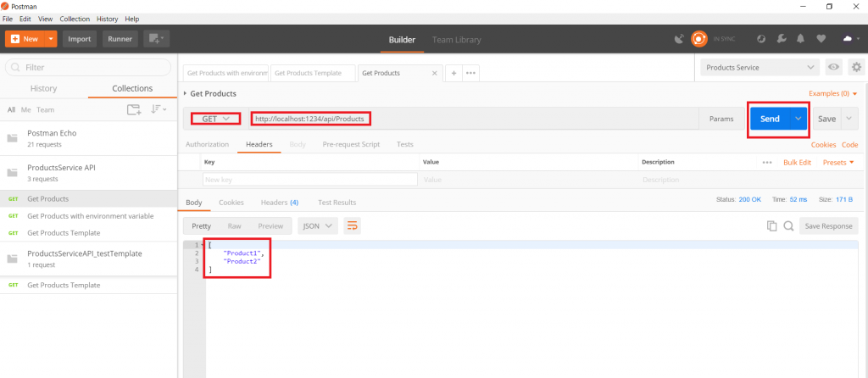
Task: Open the response Cookies tab
Action: [231, 203]
